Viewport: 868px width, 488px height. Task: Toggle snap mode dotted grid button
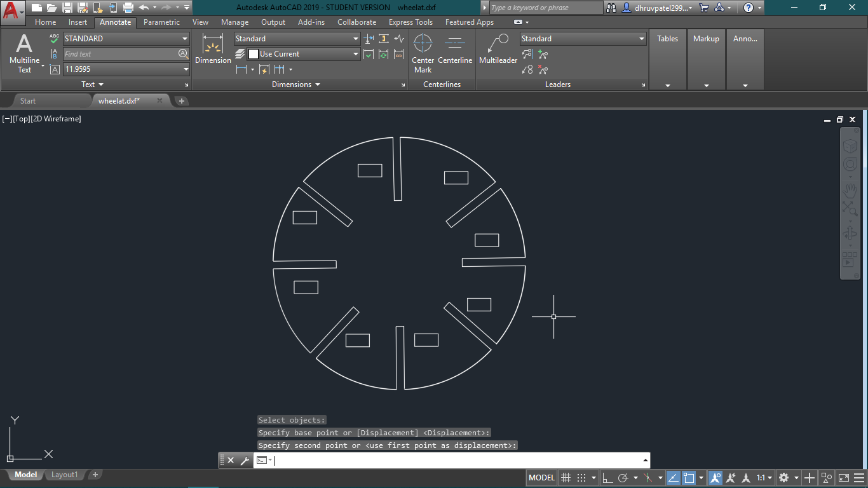point(581,478)
